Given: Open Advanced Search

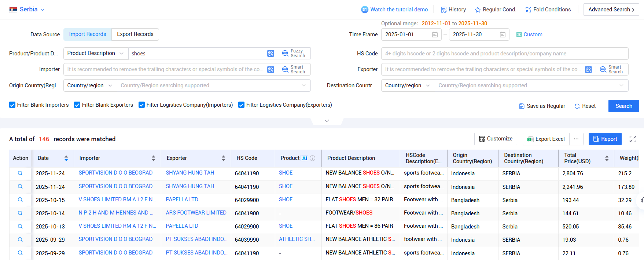Looking at the screenshot, I should (x=611, y=10).
